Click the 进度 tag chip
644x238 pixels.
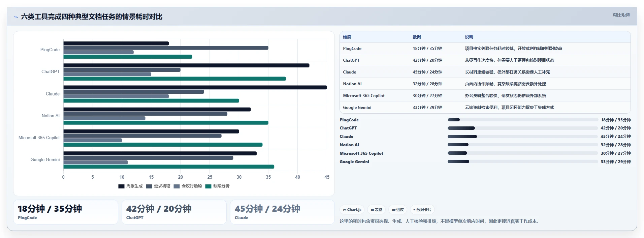(398, 210)
